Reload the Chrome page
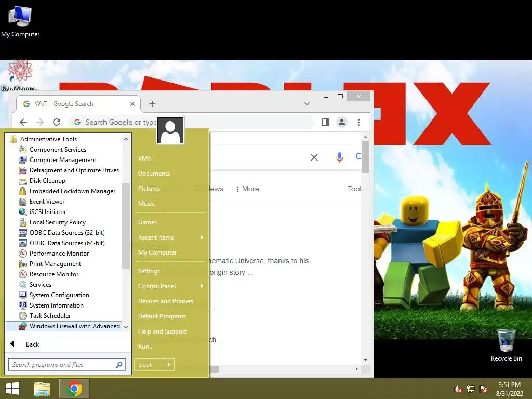 pyautogui.click(x=57, y=122)
